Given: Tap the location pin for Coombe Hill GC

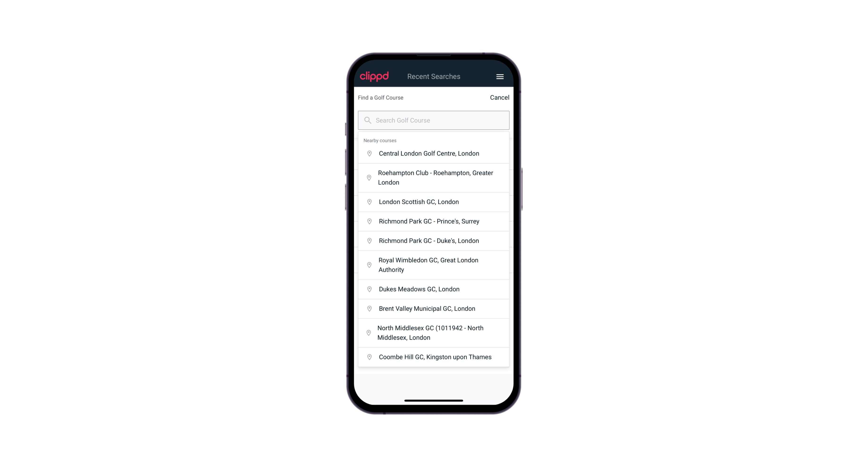Looking at the screenshot, I should coord(368,357).
